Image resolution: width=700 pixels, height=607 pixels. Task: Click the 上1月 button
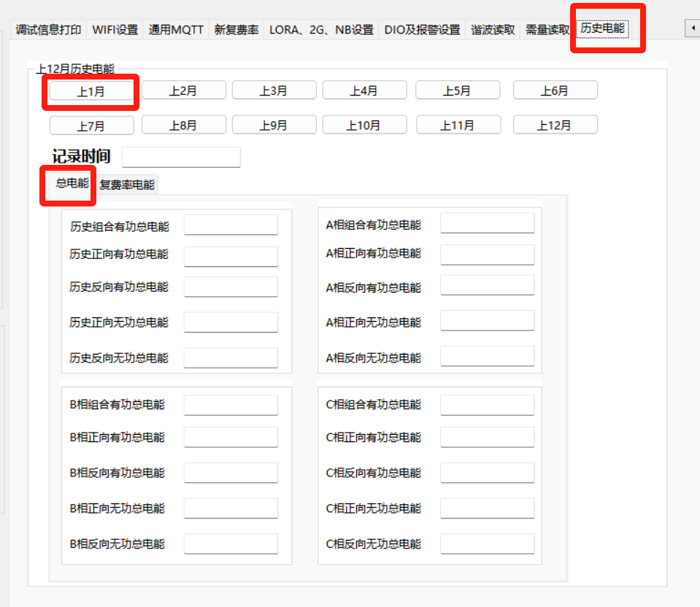[91, 91]
